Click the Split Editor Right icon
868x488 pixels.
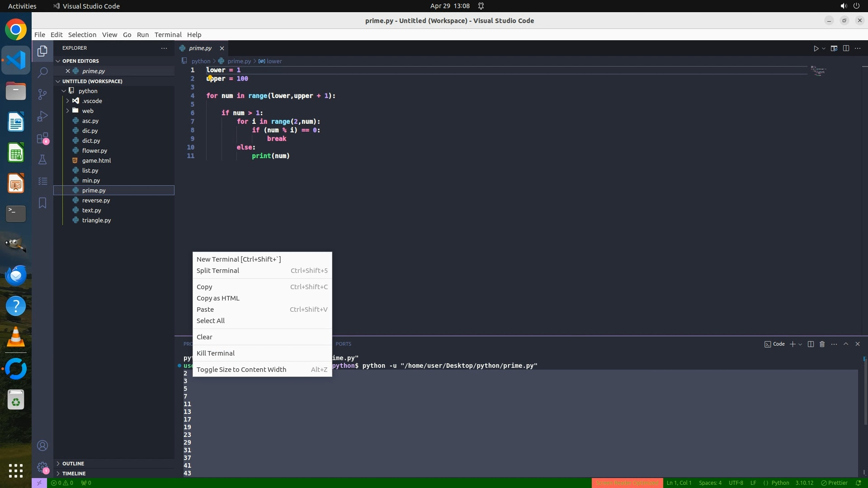(x=846, y=48)
